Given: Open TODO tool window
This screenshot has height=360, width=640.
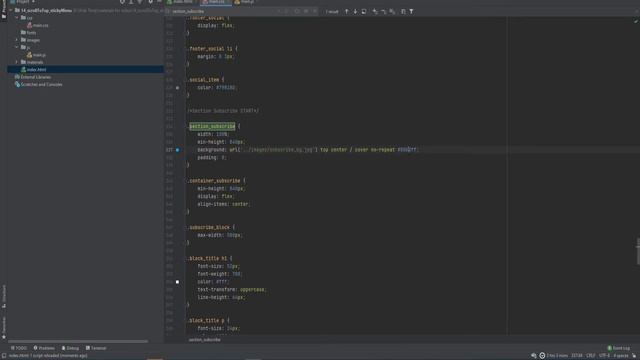Looking at the screenshot, I should [x=18, y=348].
